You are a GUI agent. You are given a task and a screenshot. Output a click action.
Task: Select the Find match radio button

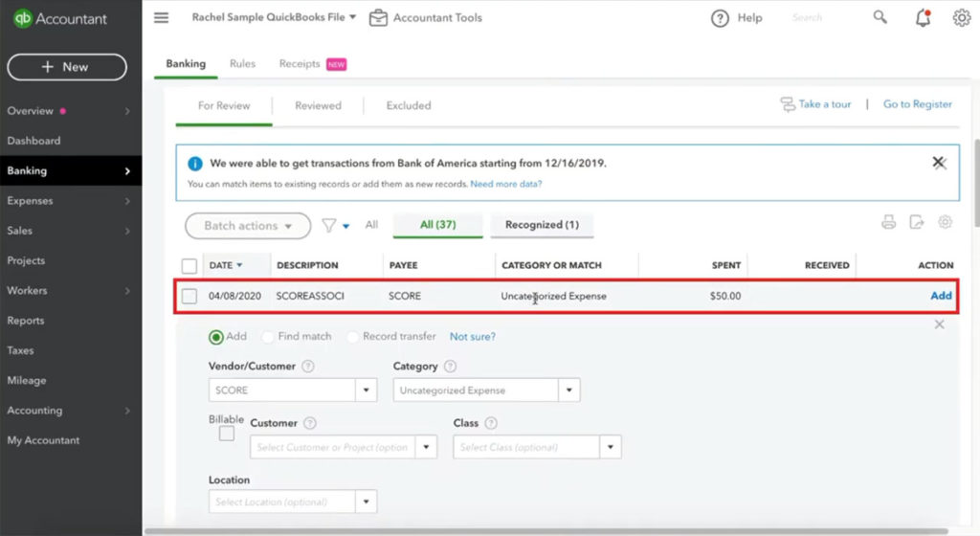coord(267,337)
